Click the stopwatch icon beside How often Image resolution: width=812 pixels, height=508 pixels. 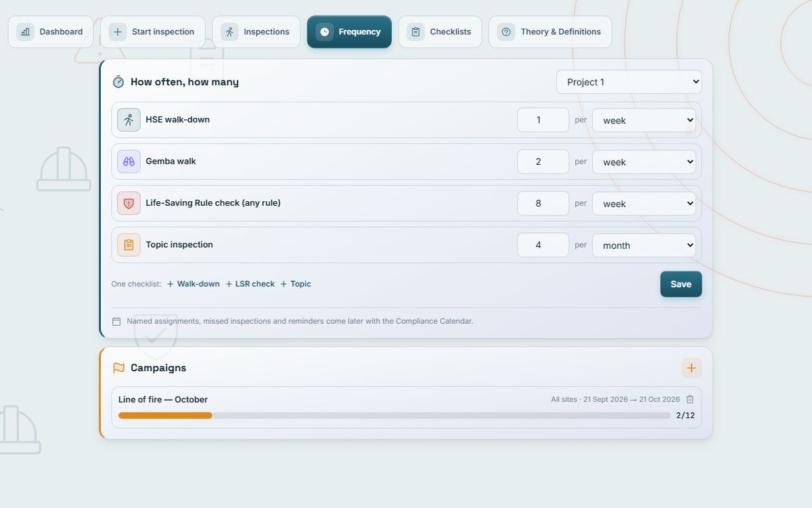click(x=118, y=82)
